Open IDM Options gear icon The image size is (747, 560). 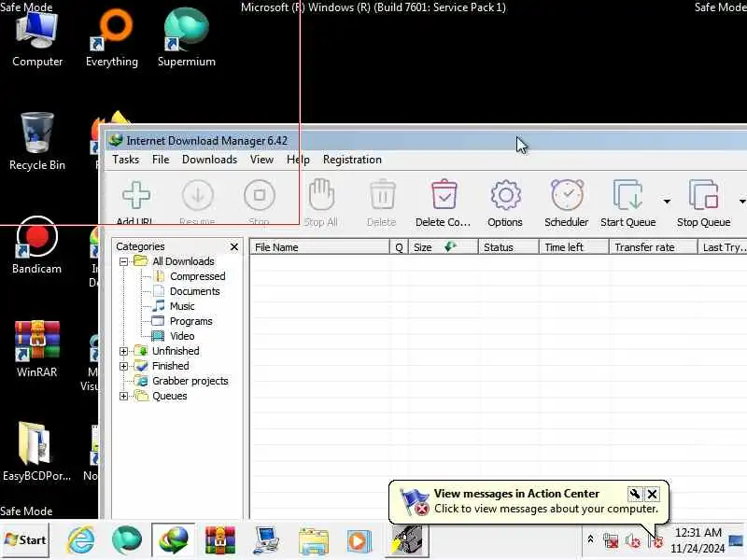(505, 195)
